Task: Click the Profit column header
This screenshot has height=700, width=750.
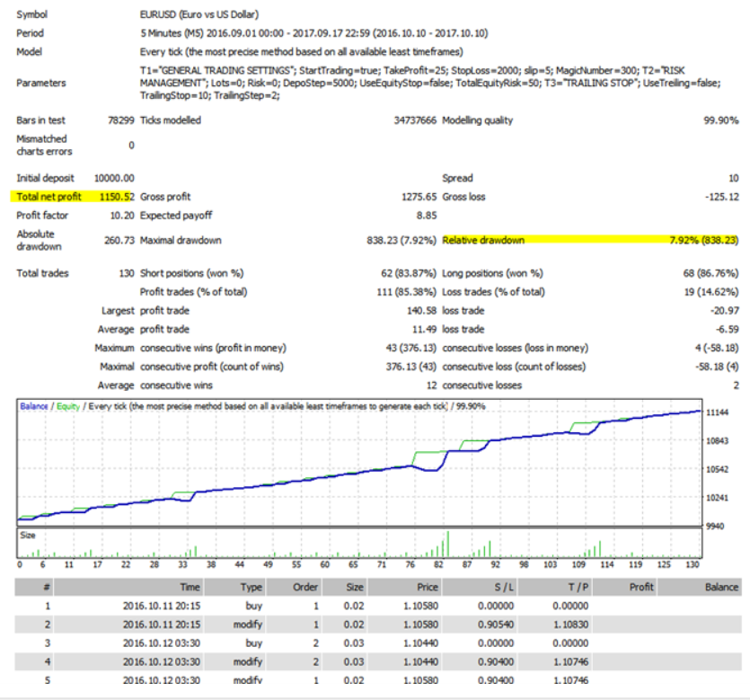Action: pos(641,587)
